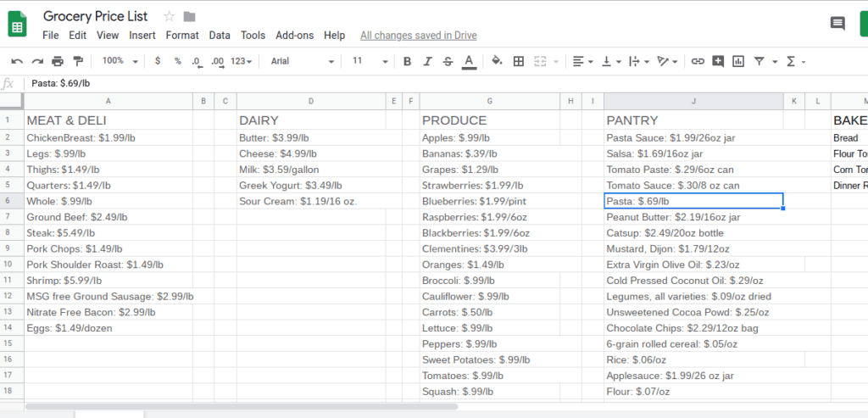The width and height of the screenshot is (868, 418).
Task: Open the fill color bucket tool
Action: click(497, 61)
